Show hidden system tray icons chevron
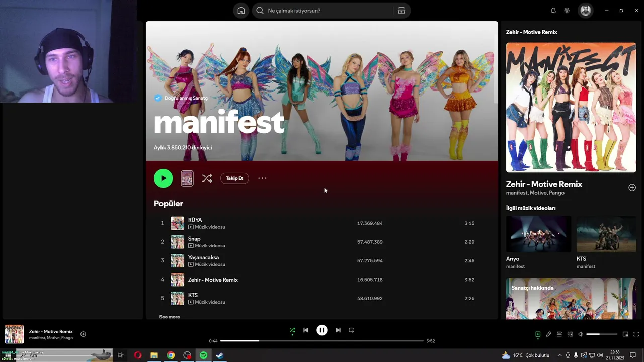This screenshot has width=644, height=362. 559,355
